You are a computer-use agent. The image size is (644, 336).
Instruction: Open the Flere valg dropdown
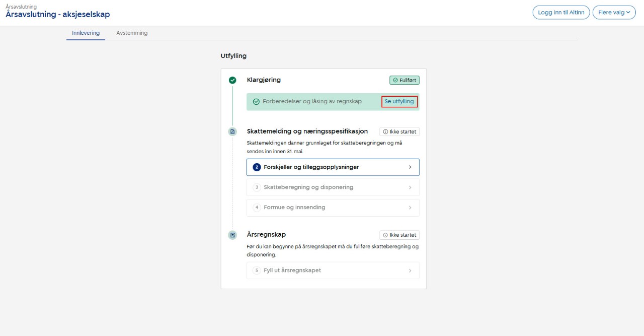click(x=614, y=13)
